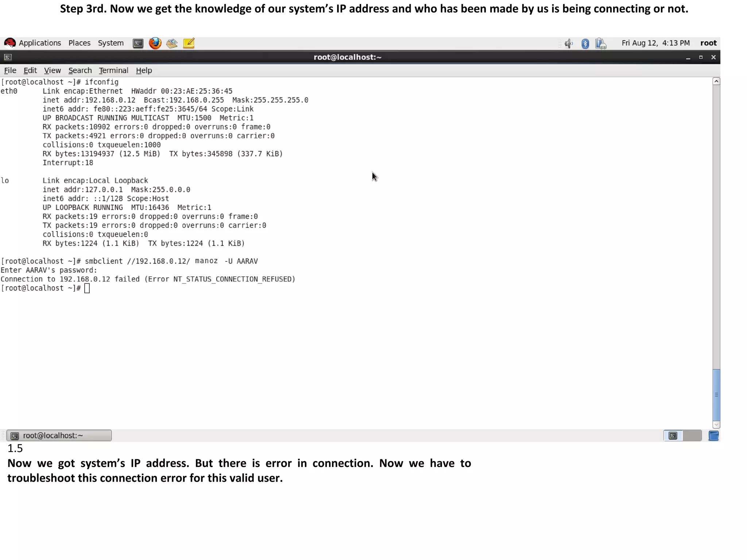The image size is (747, 560).
Task: Click RX bytes:13194937 text
Action: click(78, 154)
